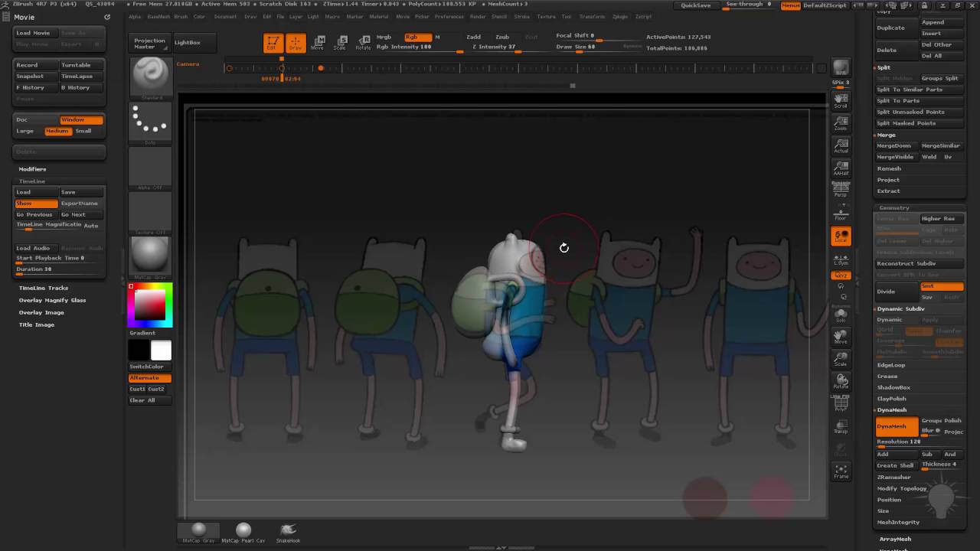Select Window option in Movie panel

click(x=81, y=119)
